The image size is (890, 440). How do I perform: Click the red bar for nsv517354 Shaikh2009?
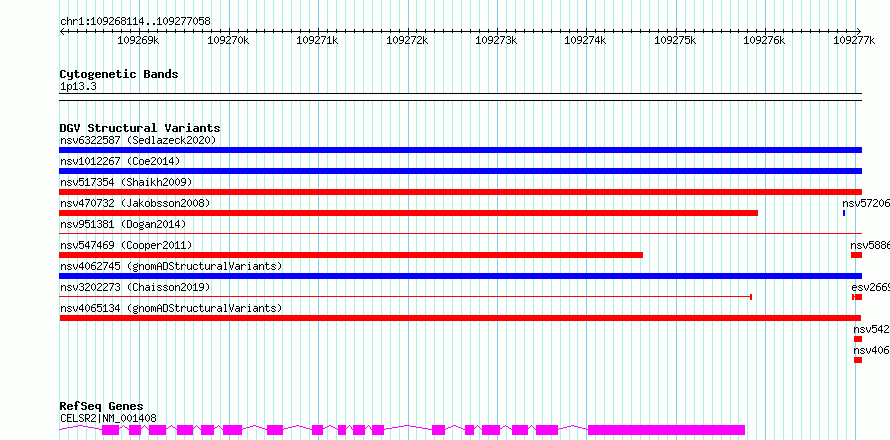point(460,192)
